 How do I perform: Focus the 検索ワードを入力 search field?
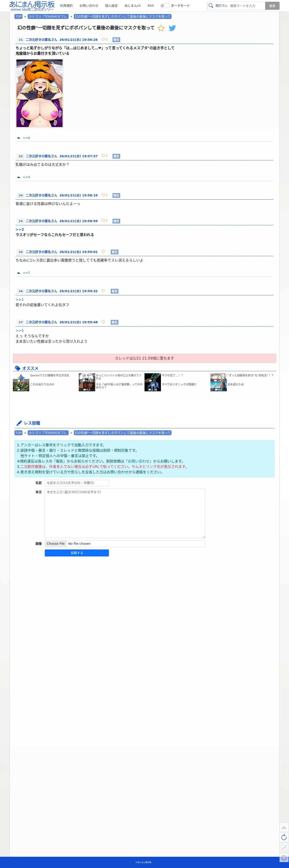pyautogui.click(x=246, y=6)
